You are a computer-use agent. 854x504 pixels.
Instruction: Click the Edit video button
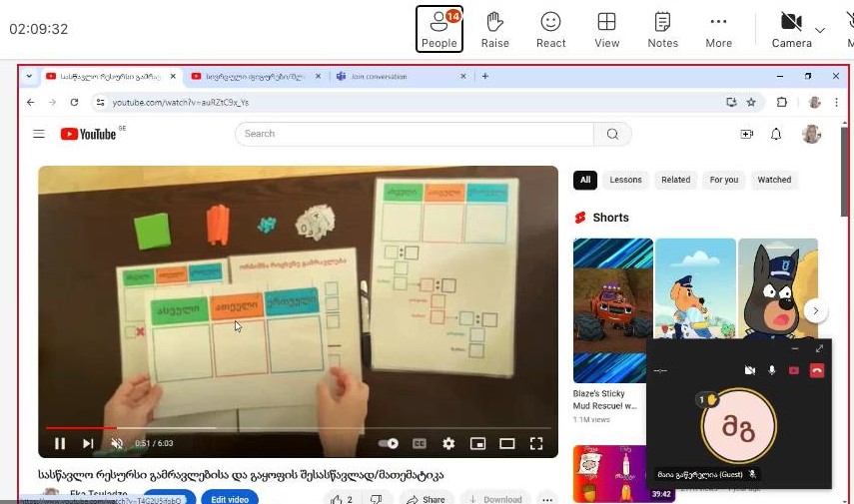click(x=229, y=498)
